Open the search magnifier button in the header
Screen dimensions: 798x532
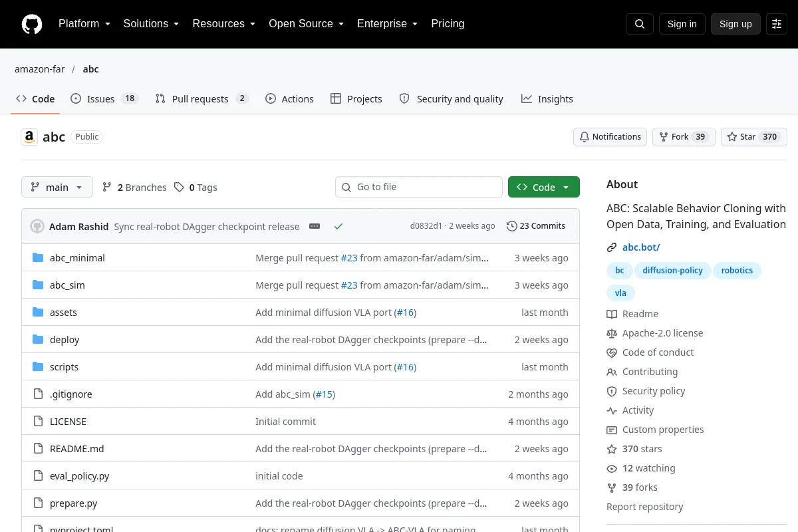coord(639,24)
